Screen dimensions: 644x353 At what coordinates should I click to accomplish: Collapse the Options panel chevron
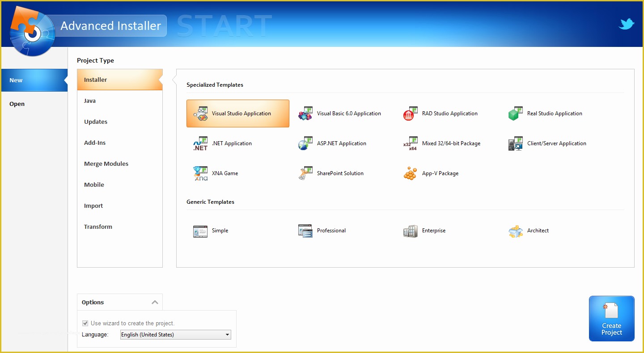pos(155,303)
